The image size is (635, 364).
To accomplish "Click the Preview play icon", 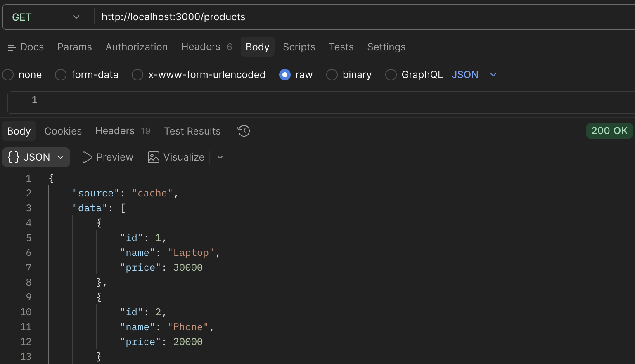I will (x=87, y=157).
